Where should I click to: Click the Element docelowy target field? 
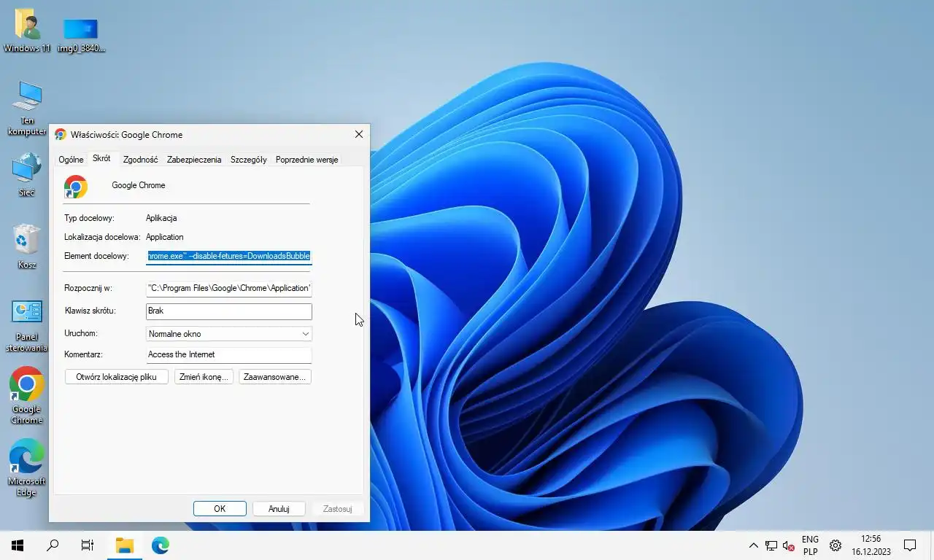pos(229,256)
